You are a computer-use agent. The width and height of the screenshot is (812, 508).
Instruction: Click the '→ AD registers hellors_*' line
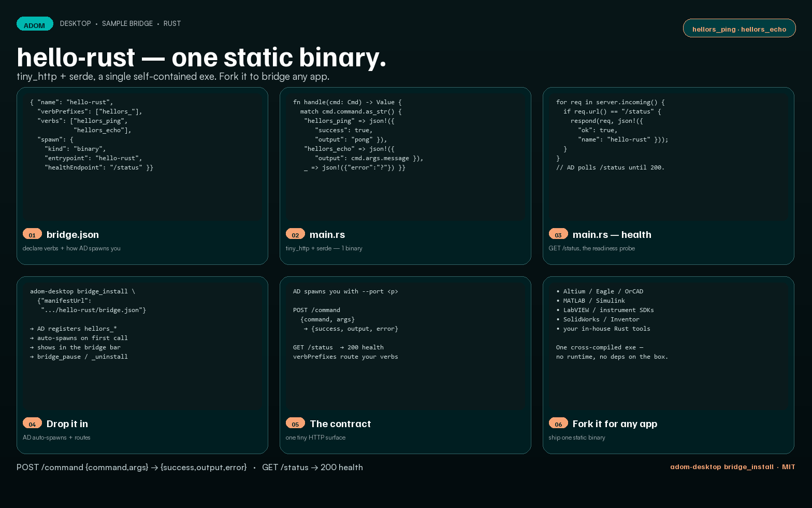pos(74,329)
